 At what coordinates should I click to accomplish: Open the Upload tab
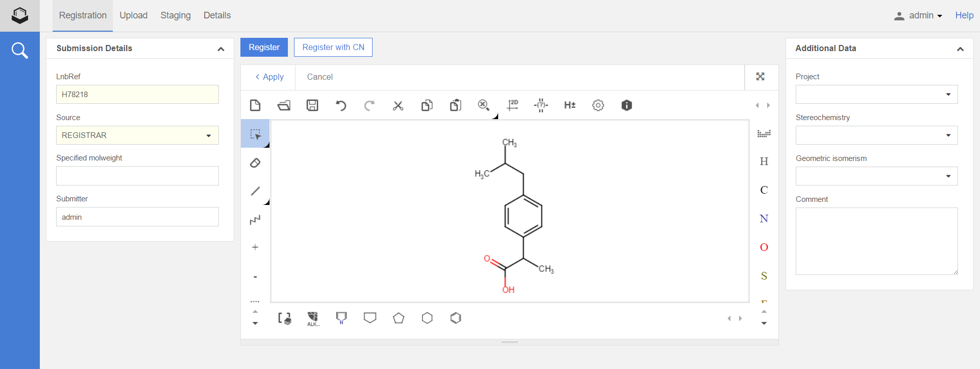133,15
